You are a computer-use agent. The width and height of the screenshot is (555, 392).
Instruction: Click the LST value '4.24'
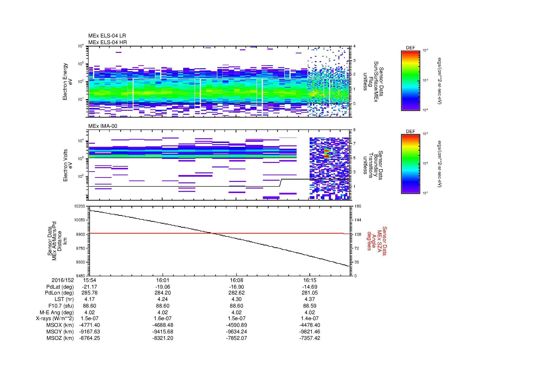pyautogui.click(x=163, y=299)
